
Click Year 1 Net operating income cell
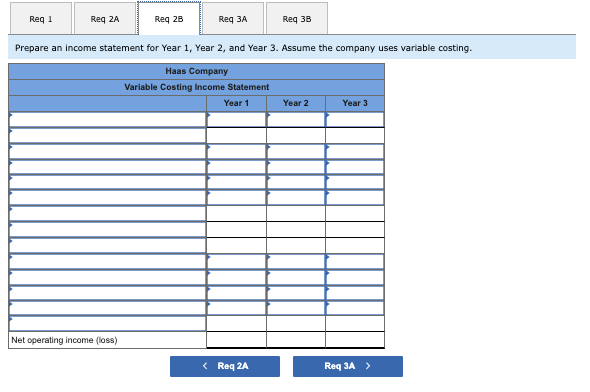coord(236,340)
